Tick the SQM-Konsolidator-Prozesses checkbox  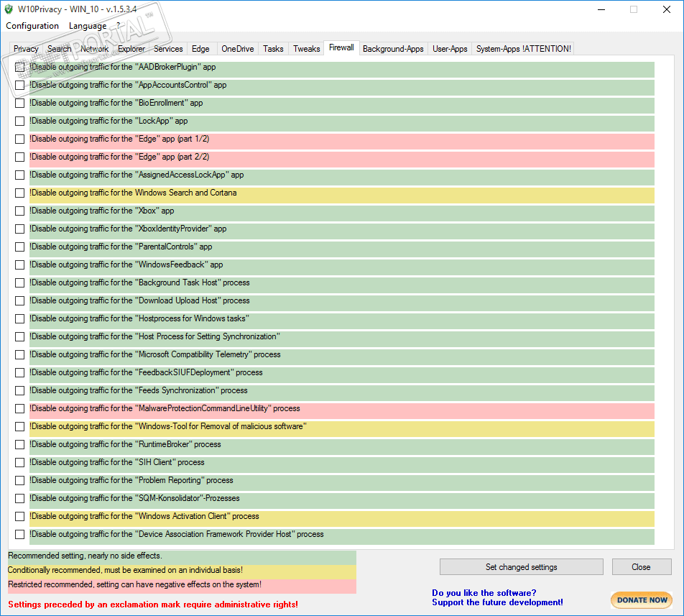pyautogui.click(x=19, y=498)
